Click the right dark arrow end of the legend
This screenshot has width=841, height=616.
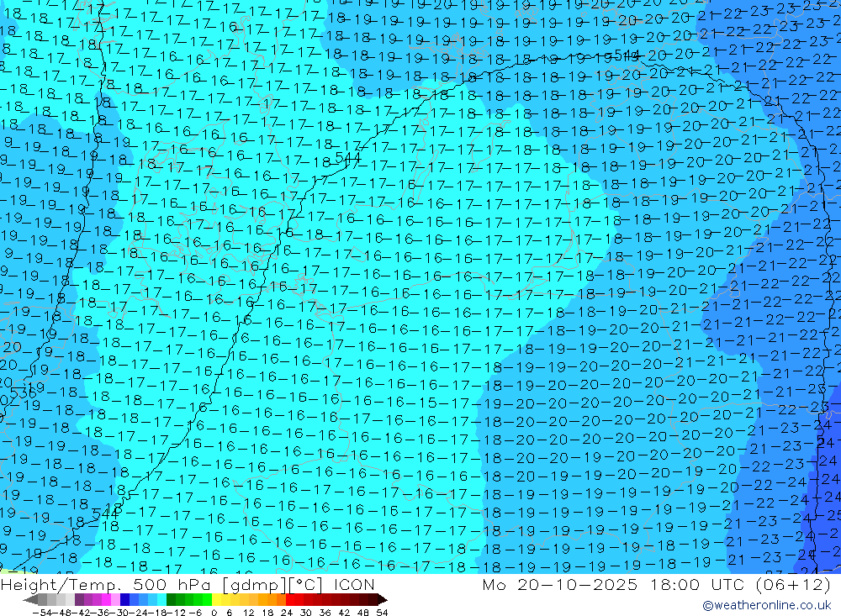coord(383,600)
